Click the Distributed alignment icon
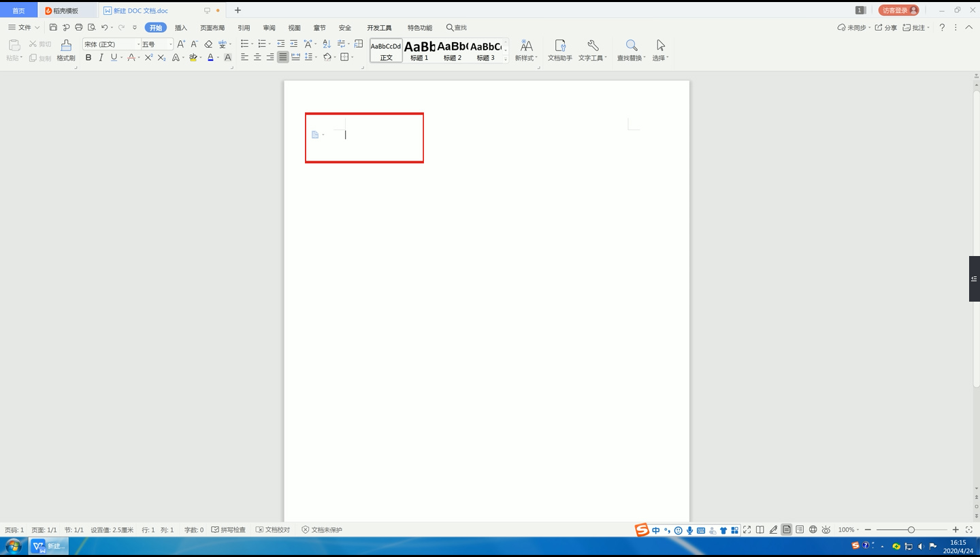980x557 pixels. coord(295,57)
